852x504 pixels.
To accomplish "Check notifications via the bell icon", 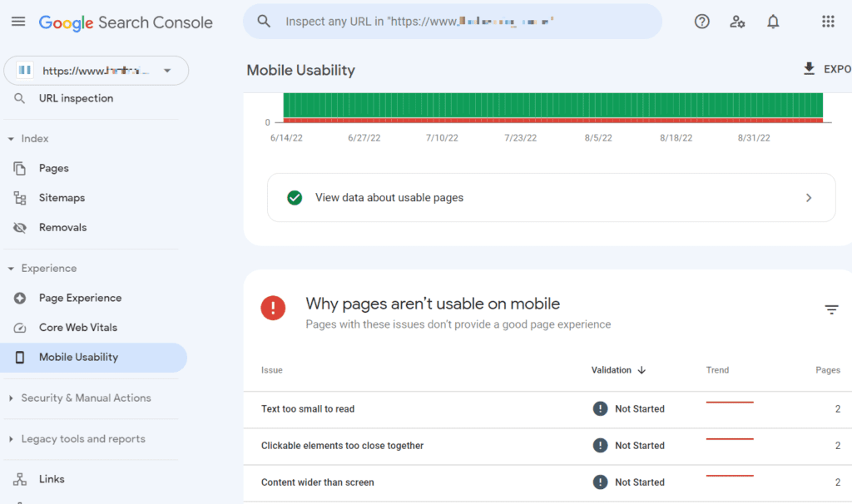I will pyautogui.click(x=773, y=21).
